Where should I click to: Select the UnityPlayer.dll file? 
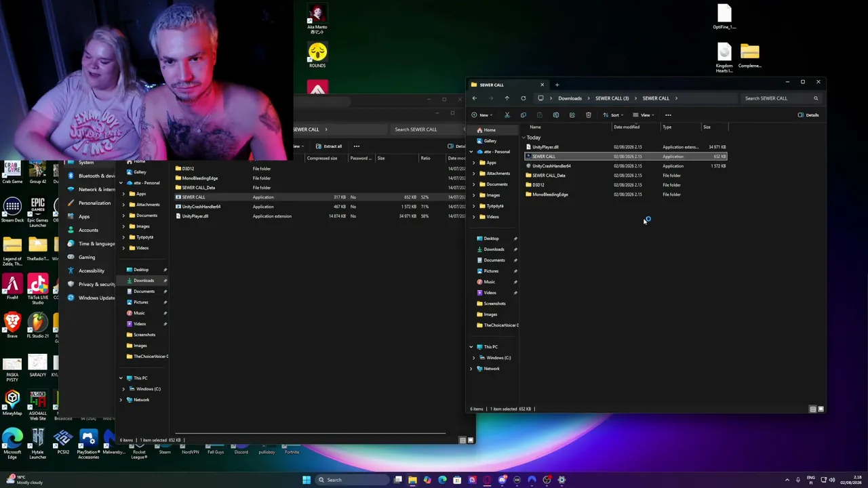(625, 147)
